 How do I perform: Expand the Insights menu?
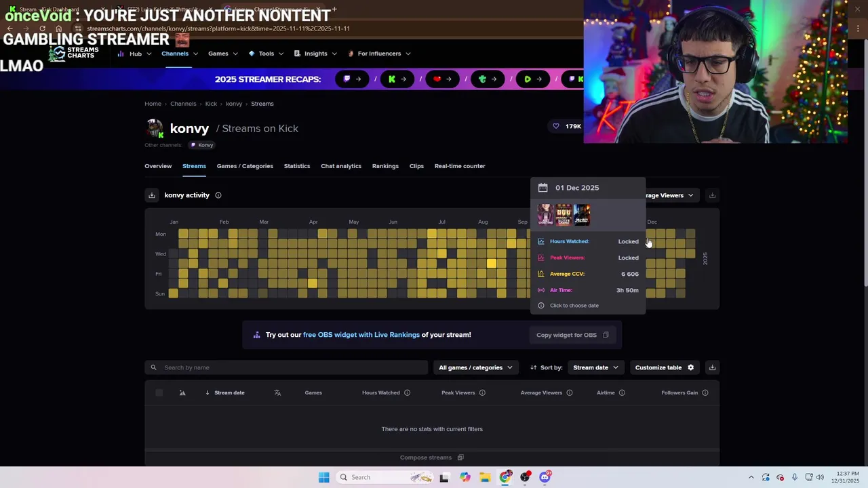[315, 54]
